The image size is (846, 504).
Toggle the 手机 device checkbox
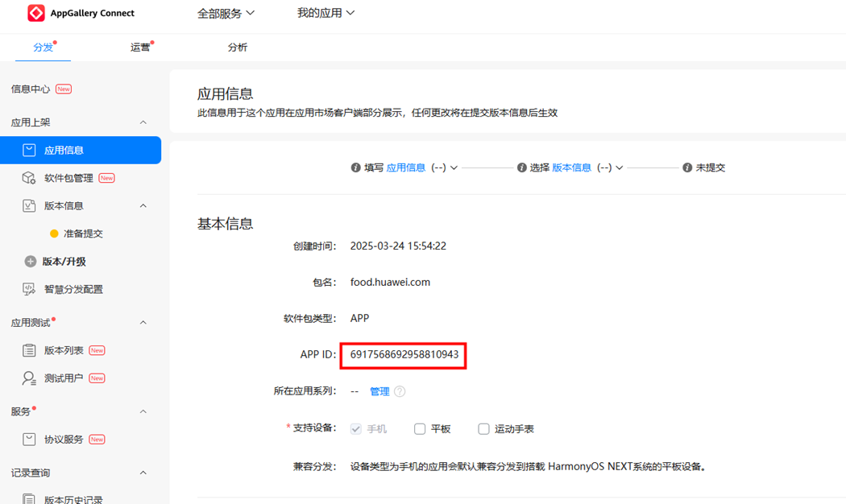(355, 429)
